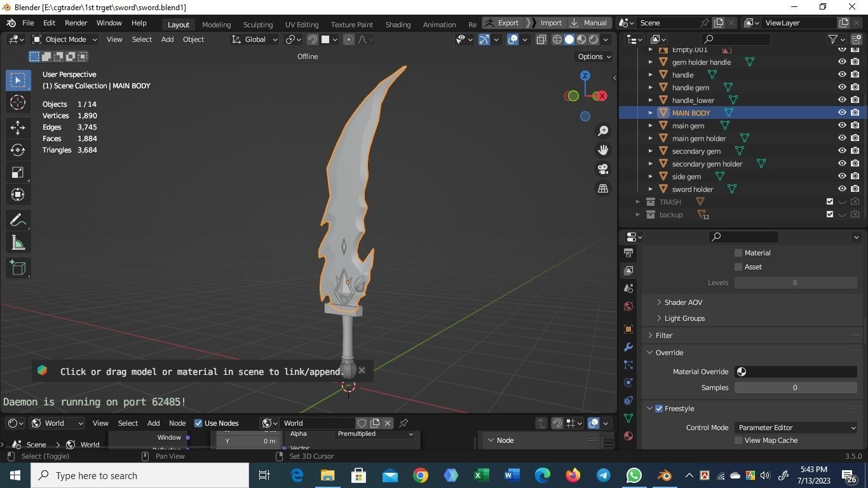Viewport: 868px width, 488px height.
Task: Toggle X-ray mode in viewport header
Action: [x=541, y=39]
